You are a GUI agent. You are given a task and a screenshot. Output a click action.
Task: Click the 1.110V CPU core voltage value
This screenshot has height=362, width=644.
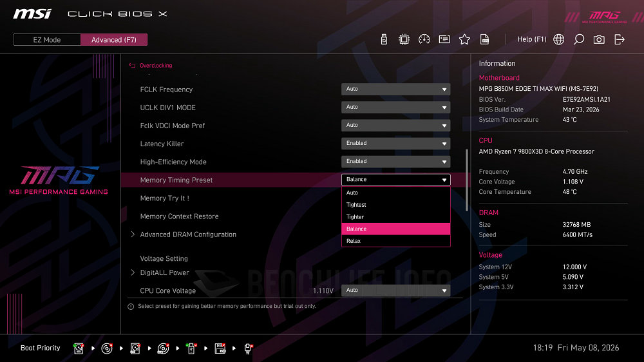(x=323, y=291)
